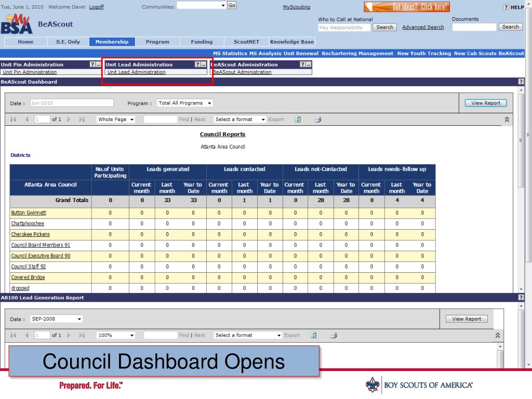
Task: Go to last page in AB100 report
Action: [x=82, y=335]
